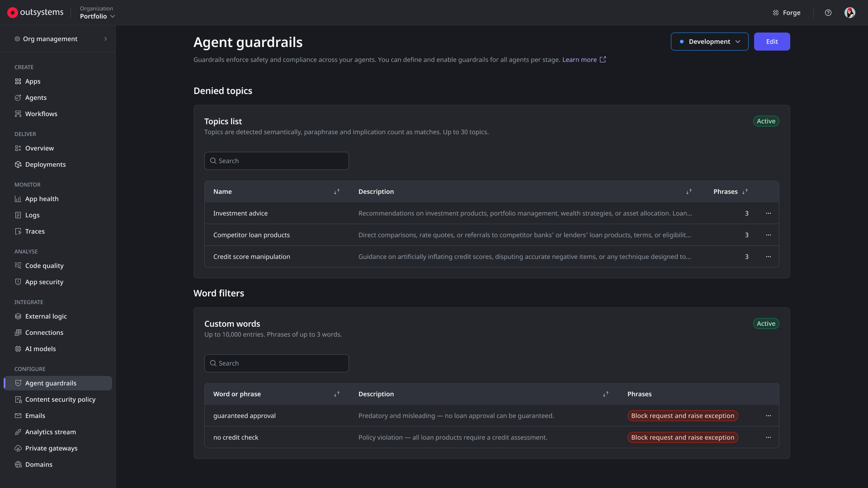This screenshot has height=488, width=868.
Task: Focus the Custom words search field
Action: point(276,363)
